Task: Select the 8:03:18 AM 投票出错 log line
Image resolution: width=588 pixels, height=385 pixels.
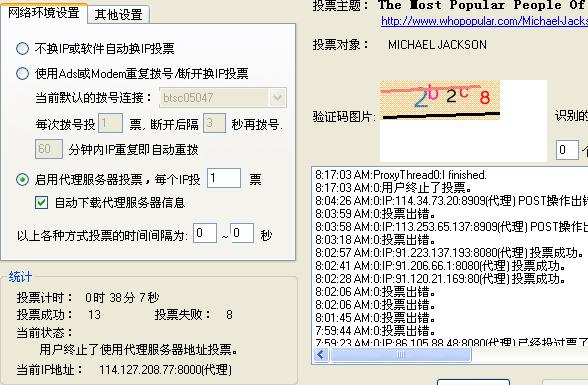Action: click(x=376, y=240)
